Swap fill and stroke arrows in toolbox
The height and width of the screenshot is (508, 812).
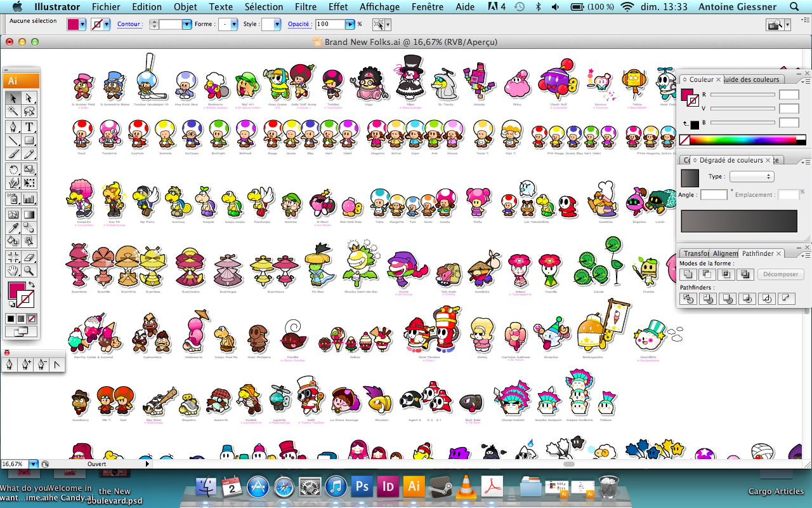pos(30,284)
